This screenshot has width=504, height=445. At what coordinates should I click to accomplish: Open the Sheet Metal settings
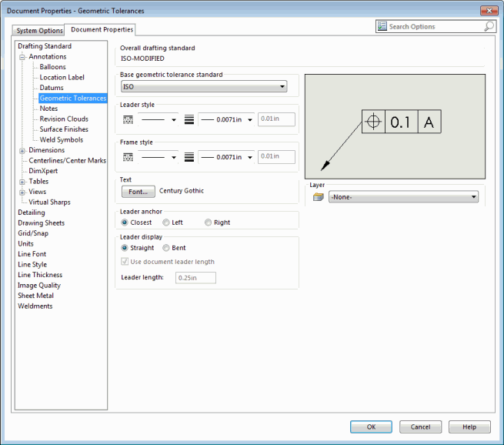[35, 296]
